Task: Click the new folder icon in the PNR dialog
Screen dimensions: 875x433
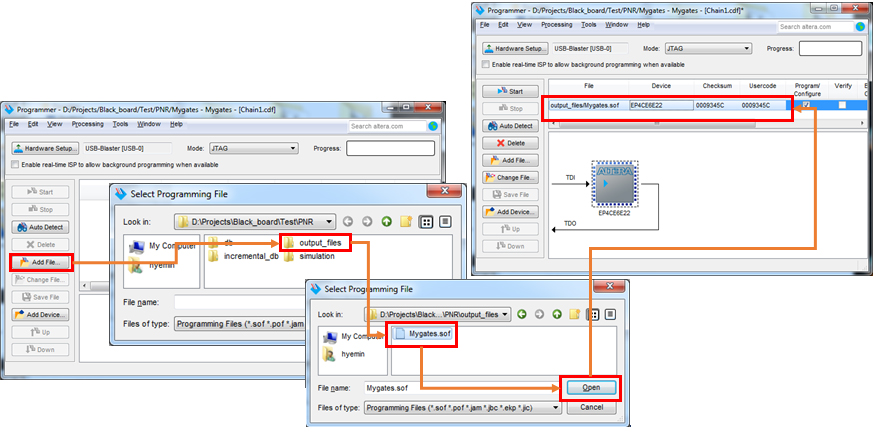Action: click(406, 222)
